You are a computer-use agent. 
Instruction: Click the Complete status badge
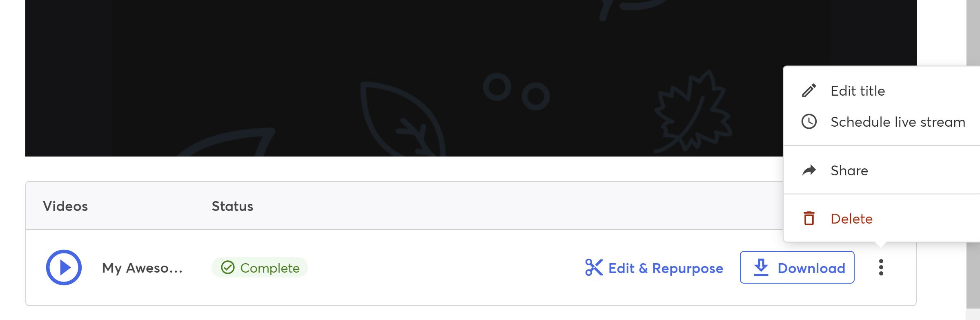pos(259,268)
